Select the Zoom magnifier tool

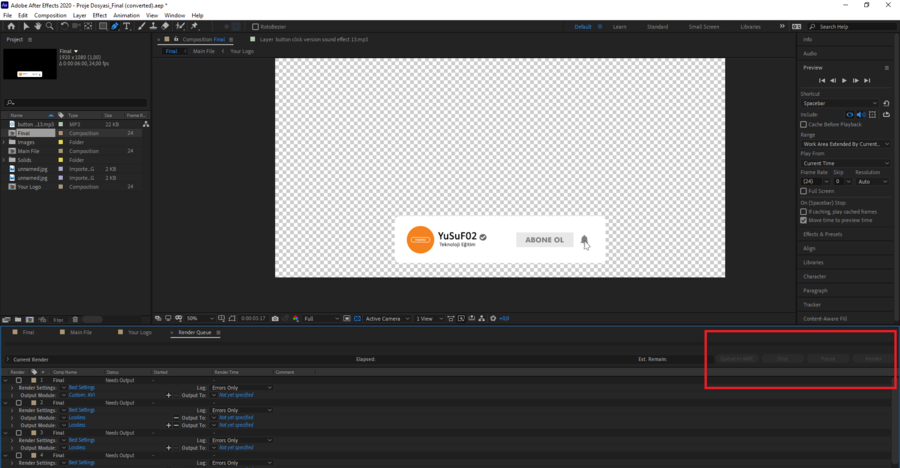click(51, 26)
